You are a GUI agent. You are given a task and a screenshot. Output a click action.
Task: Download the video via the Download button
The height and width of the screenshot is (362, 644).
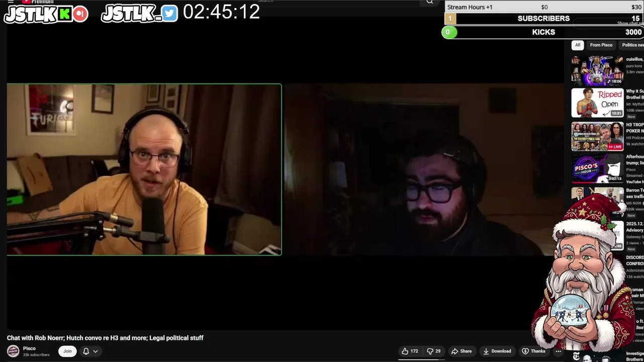click(x=497, y=351)
